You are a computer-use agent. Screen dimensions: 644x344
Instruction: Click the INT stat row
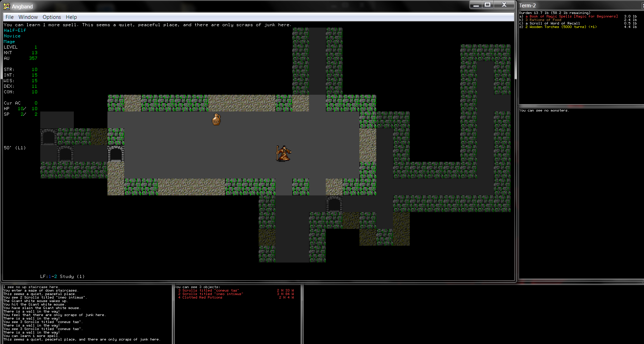click(x=20, y=75)
